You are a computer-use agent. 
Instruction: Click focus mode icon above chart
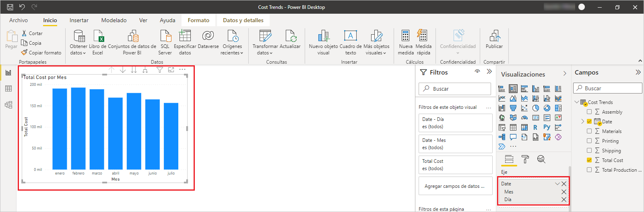pyautogui.click(x=171, y=70)
